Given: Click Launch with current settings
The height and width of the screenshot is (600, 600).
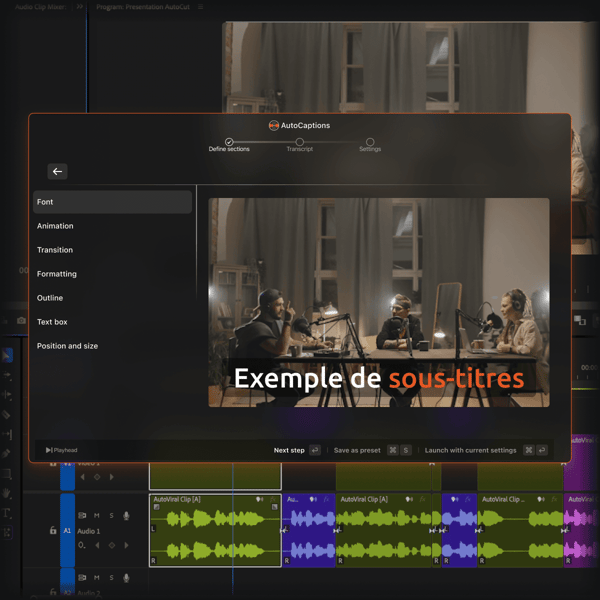Looking at the screenshot, I should point(470,450).
